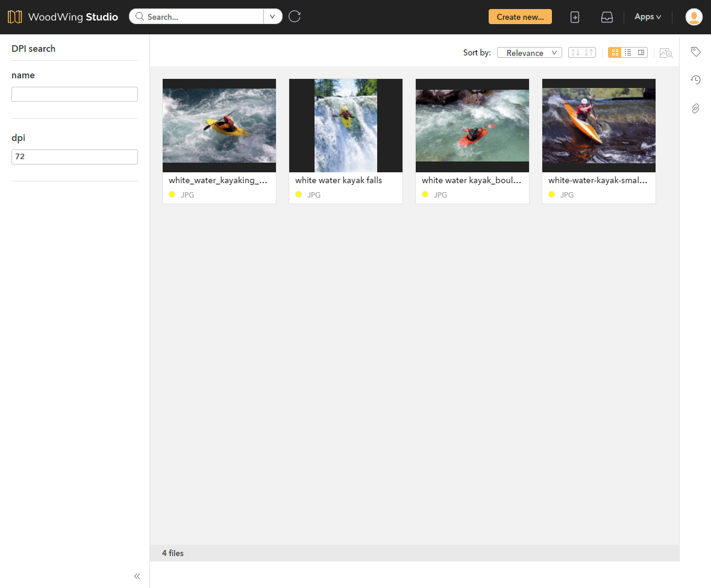The width and height of the screenshot is (711, 588).
Task: Enable thumbnail grid view
Action: tap(615, 52)
